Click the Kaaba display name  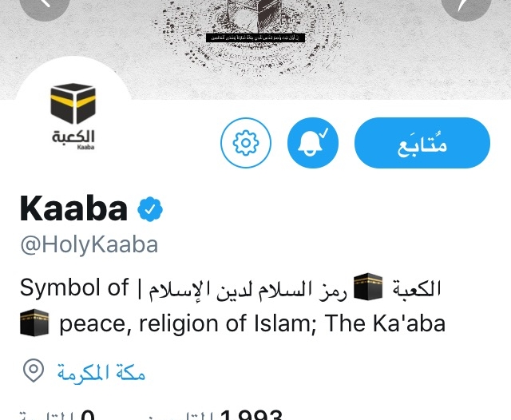pyautogui.click(x=73, y=208)
